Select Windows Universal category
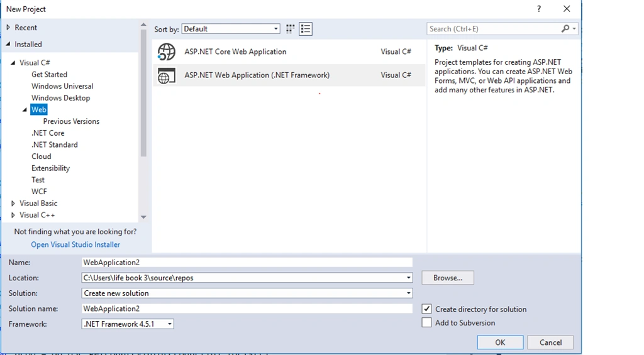Viewport: 644px width, 355px height. tap(62, 86)
